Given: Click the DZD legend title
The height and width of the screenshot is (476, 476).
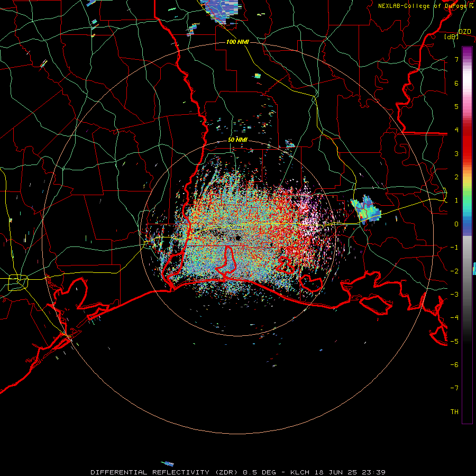Looking at the screenshot, I should coord(464,32).
